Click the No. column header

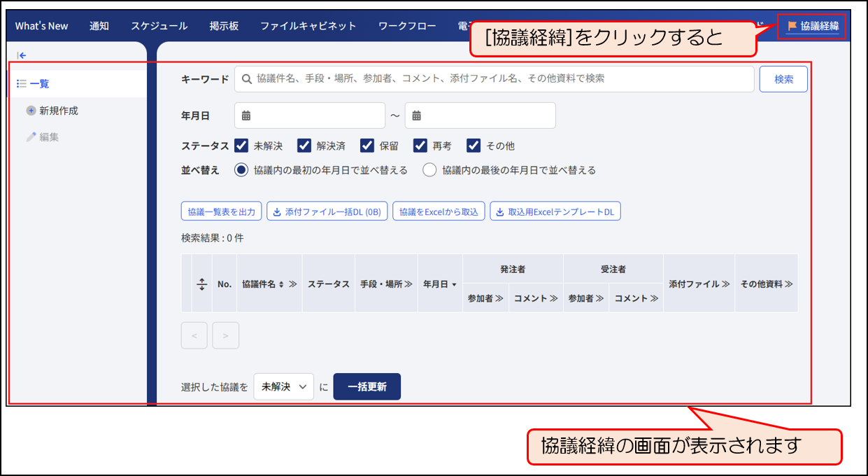tap(225, 284)
